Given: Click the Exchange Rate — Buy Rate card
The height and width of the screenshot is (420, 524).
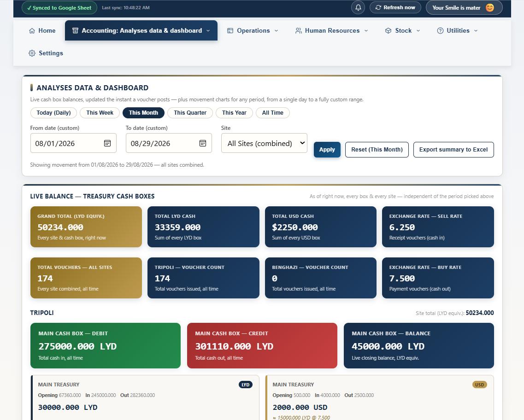Looking at the screenshot, I should click(438, 278).
